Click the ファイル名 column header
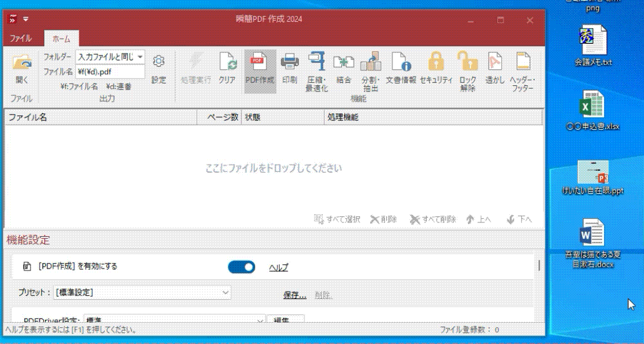 pyautogui.click(x=100, y=117)
